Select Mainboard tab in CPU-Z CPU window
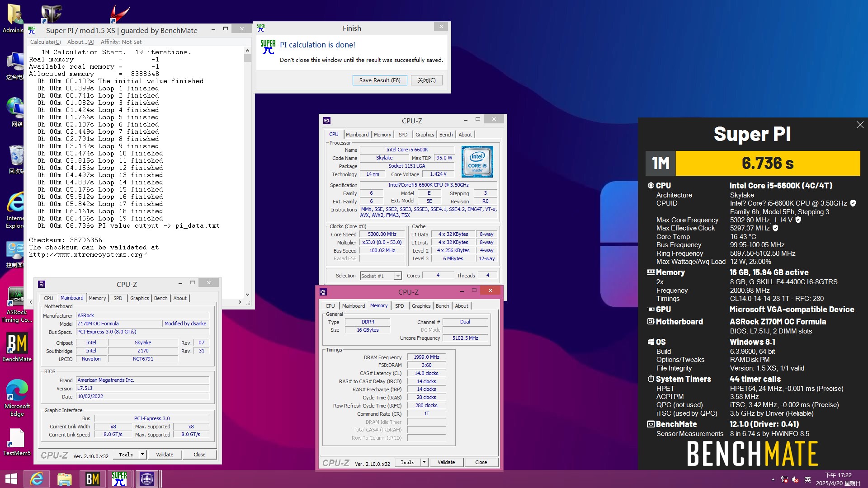 [x=357, y=135]
